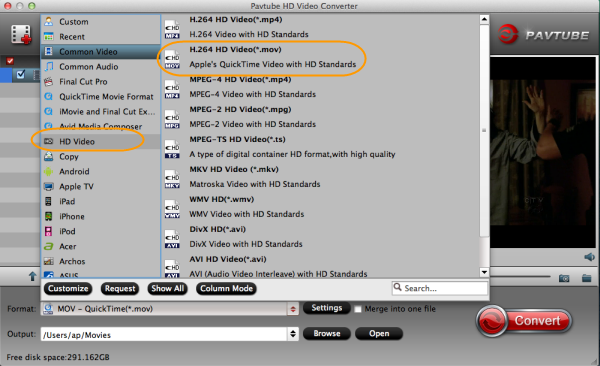The height and width of the screenshot is (366, 600).
Task: Toggle the red select-all checkbox
Action: pos(10,61)
